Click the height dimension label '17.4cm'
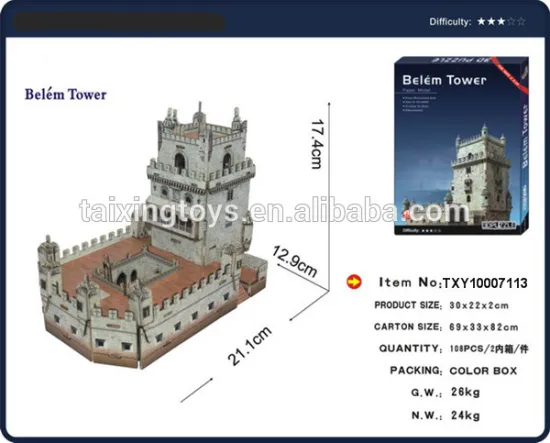This screenshot has width=550, height=443. point(317,144)
